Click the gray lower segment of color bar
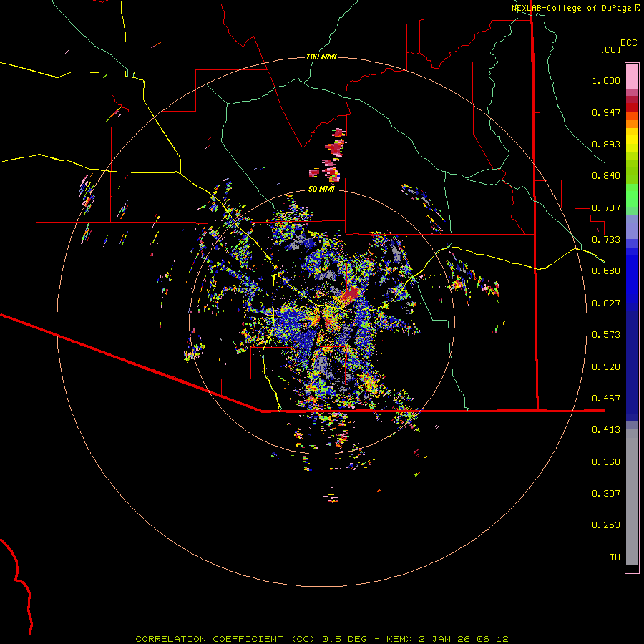Viewport: 644px width, 644px height. click(632, 497)
